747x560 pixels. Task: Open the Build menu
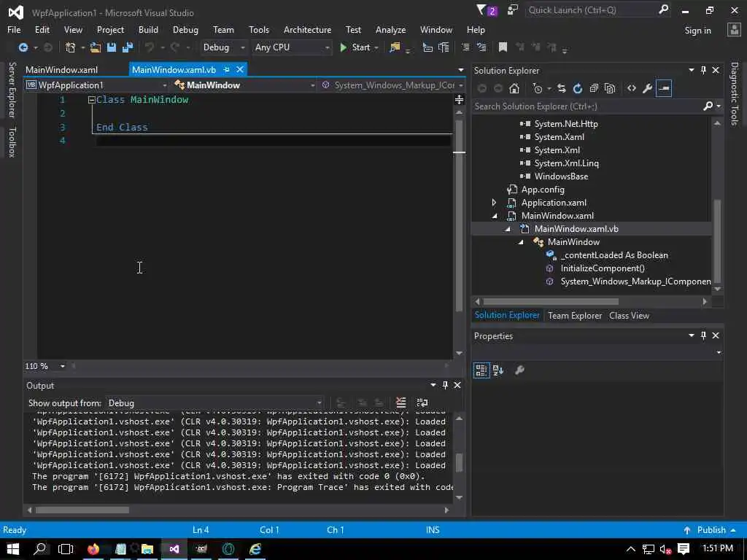coord(148,29)
